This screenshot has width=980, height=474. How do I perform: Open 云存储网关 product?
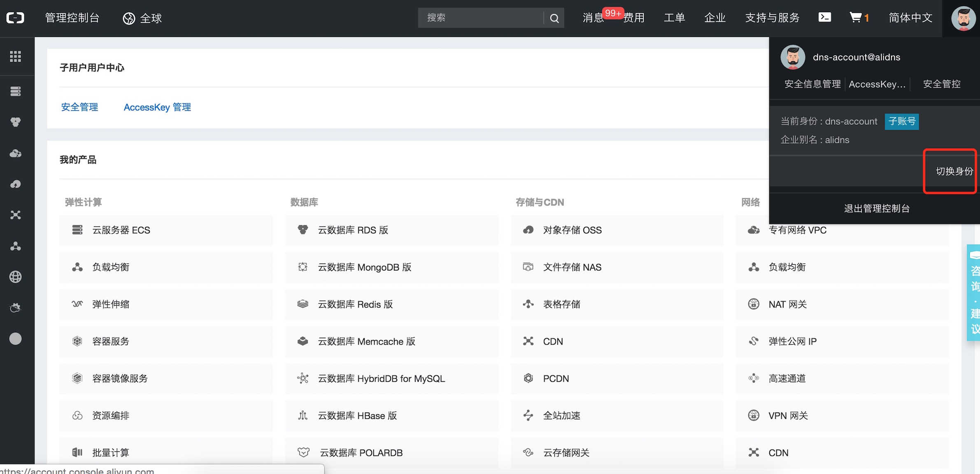point(617,453)
